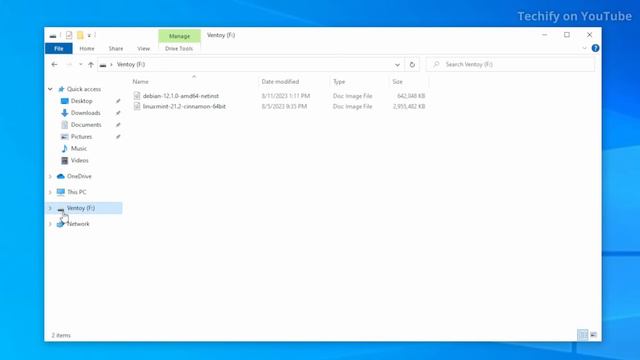Click the pin icon beside Pictures
The height and width of the screenshot is (360, 640).
118,136
